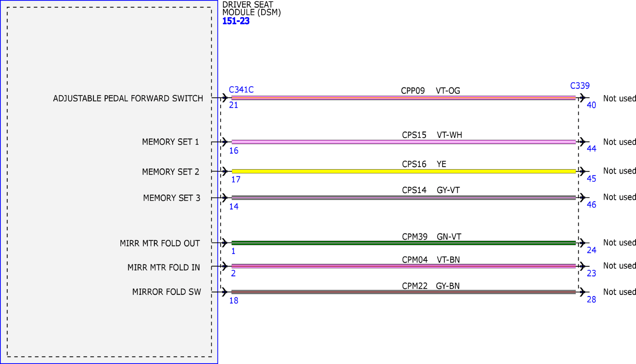Image resolution: width=636 pixels, height=364 pixels.
Task: Click pin 14 on connector C341C
Action: (234, 206)
